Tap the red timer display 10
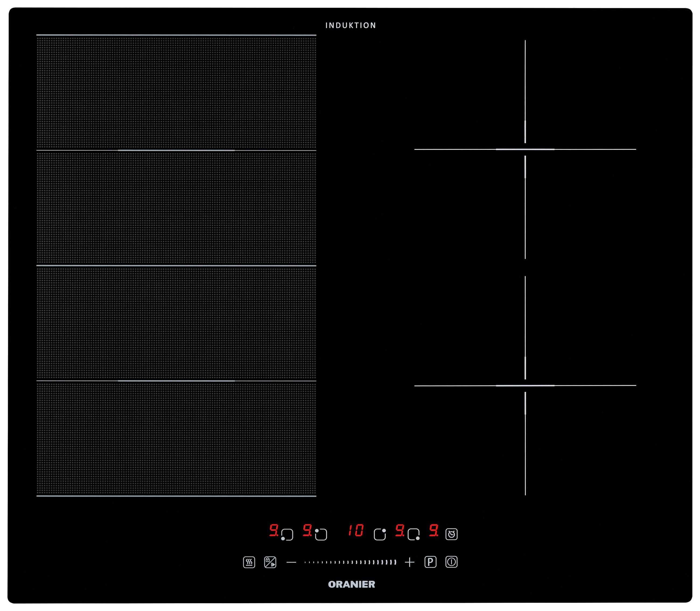The height and width of the screenshot is (611, 700). (356, 531)
